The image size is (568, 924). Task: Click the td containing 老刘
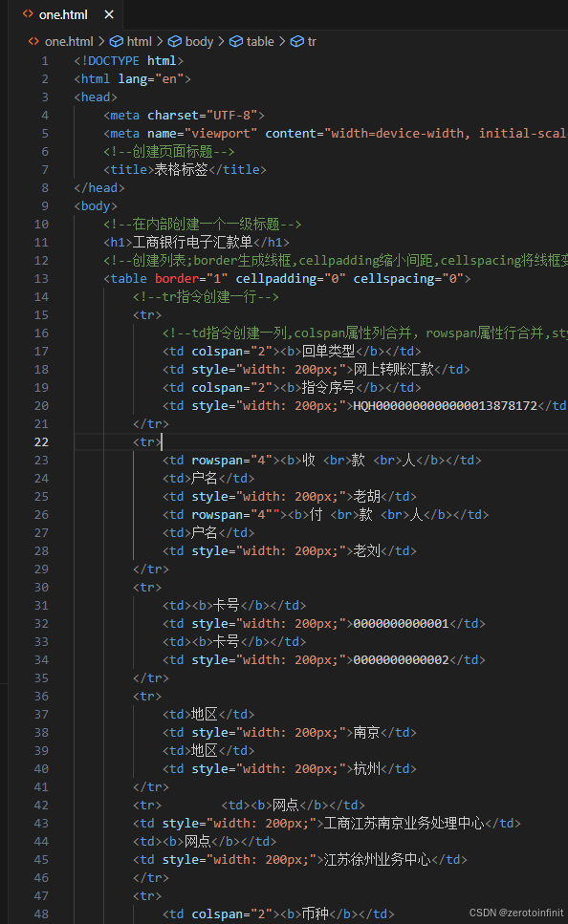pos(290,551)
